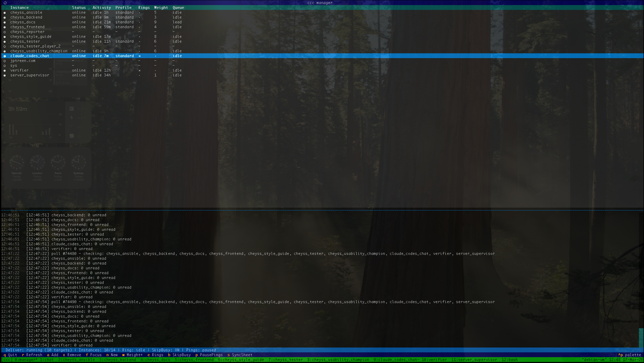Click the status dot beside cheyss_docs

pyautogui.click(x=5, y=22)
